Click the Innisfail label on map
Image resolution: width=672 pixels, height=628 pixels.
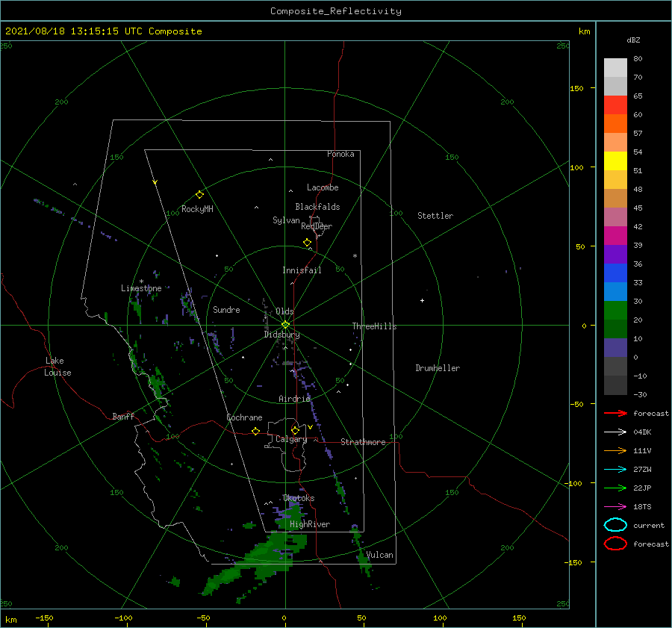click(x=302, y=270)
